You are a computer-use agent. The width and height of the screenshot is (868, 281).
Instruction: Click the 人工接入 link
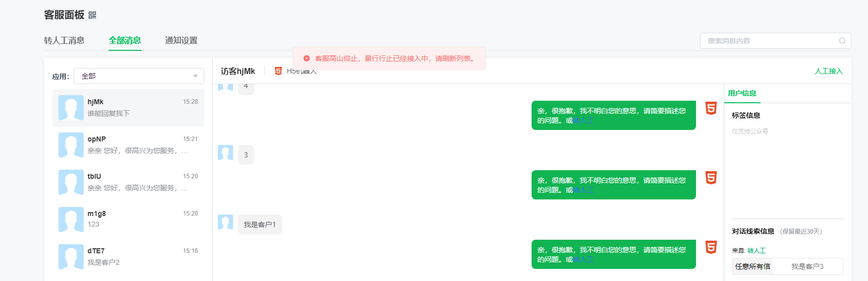pyautogui.click(x=829, y=71)
